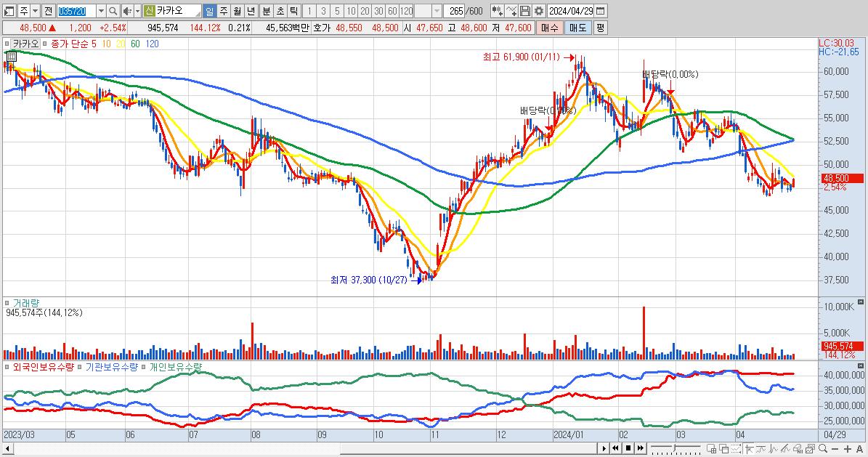Screen dimensions: 868x457
Task: Select the 분 minute chart tab
Action: pyautogui.click(x=267, y=11)
